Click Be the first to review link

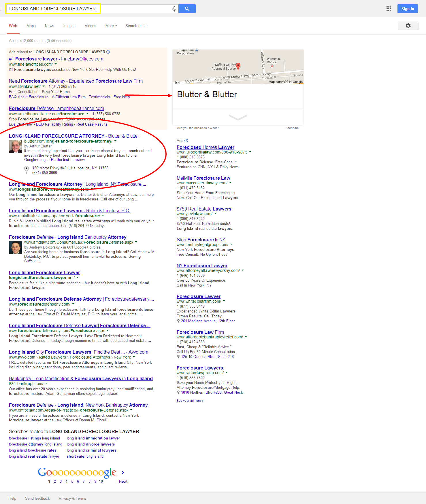(68, 160)
